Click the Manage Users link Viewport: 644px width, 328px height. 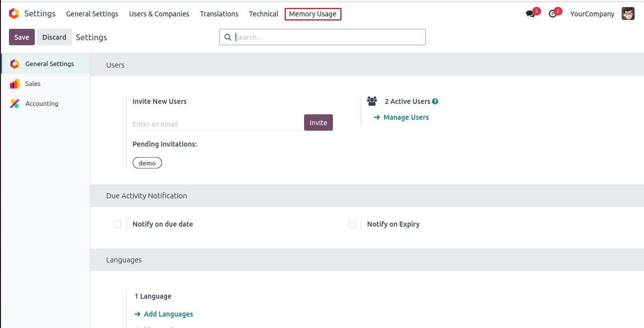[405, 117]
